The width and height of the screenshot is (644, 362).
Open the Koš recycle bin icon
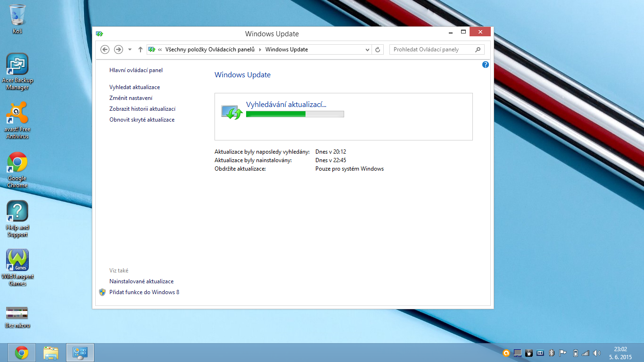17,19
